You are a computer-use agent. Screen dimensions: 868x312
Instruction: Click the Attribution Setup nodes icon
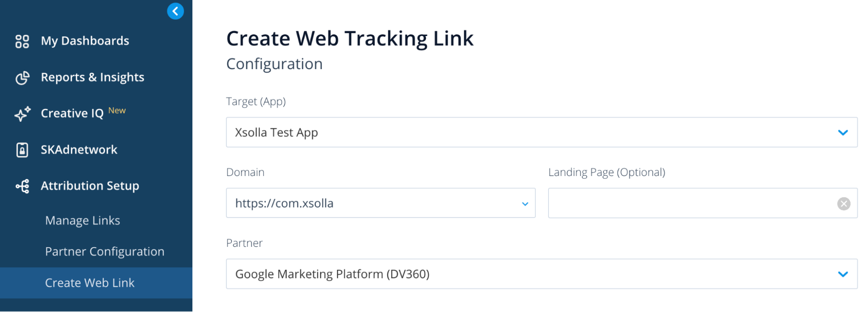coord(22,186)
